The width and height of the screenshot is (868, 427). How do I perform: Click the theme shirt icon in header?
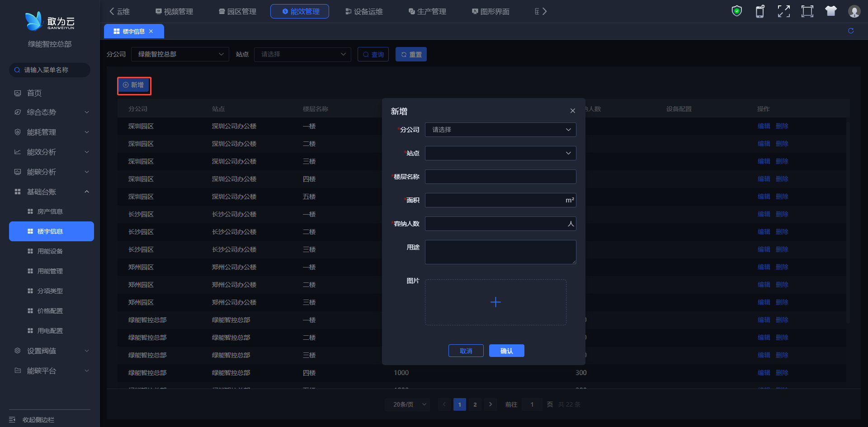(x=830, y=11)
